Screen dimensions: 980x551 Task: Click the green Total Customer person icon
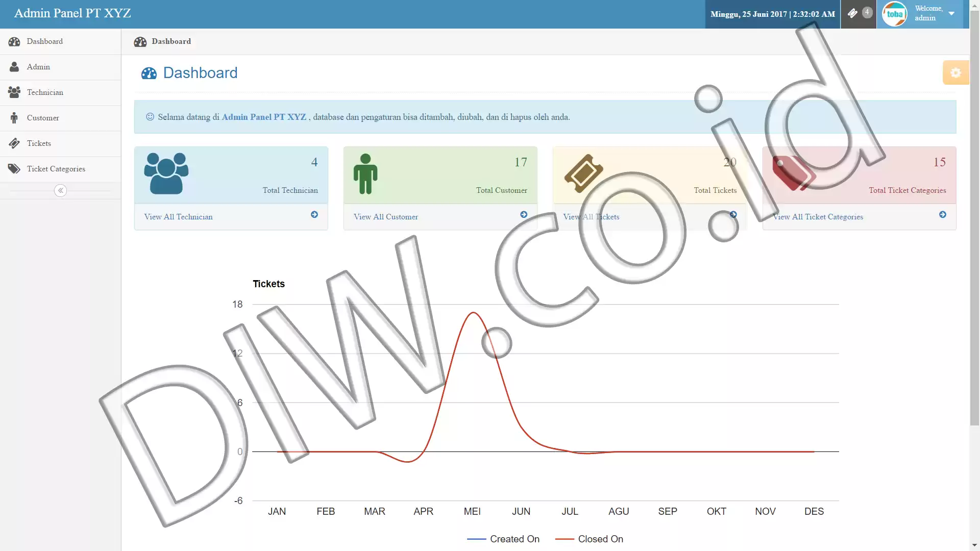click(x=365, y=174)
